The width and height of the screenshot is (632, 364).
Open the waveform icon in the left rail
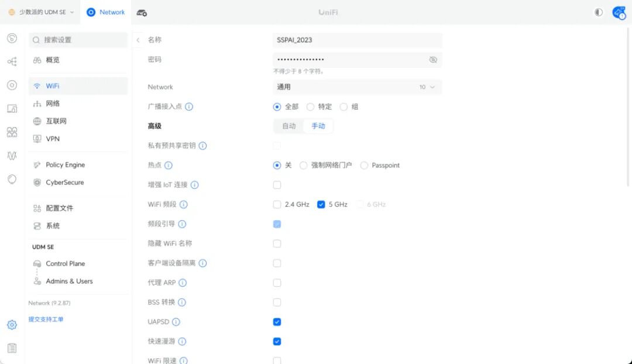[12, 156]
